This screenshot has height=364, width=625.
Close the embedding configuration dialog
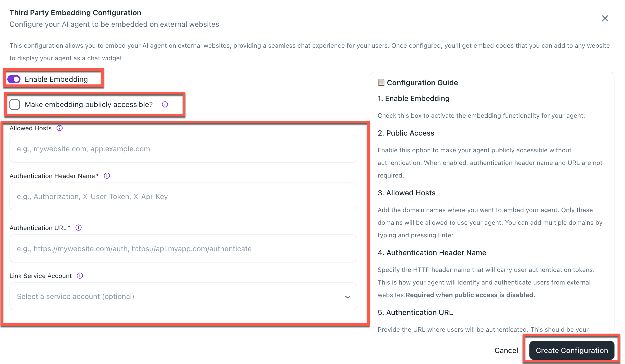605,18
